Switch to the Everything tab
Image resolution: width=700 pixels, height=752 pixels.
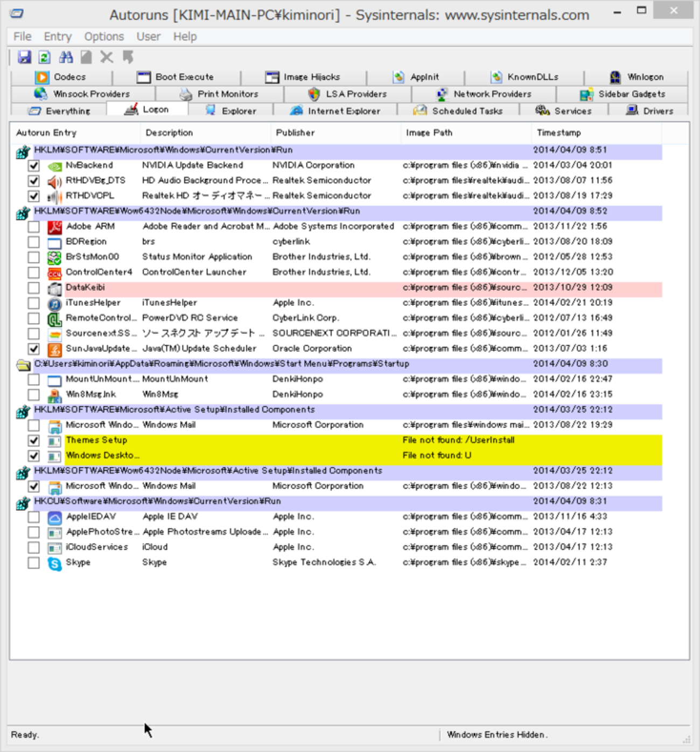(59, 110)
